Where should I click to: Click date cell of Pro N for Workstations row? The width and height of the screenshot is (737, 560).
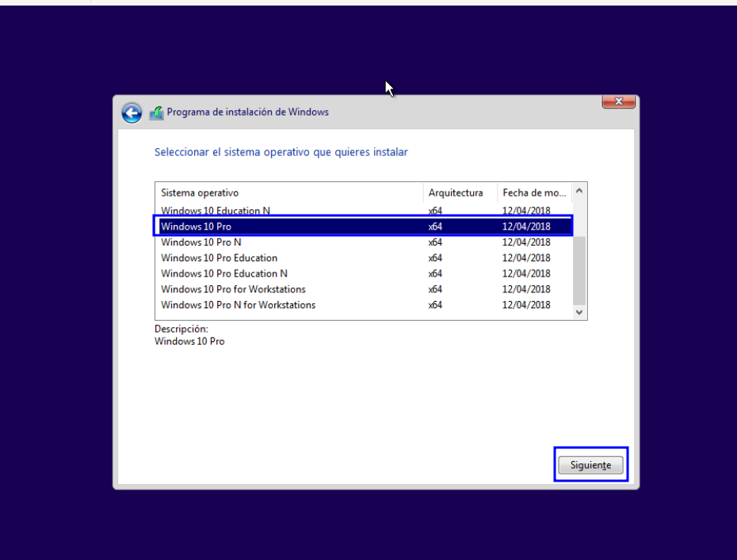coord(526,305)
